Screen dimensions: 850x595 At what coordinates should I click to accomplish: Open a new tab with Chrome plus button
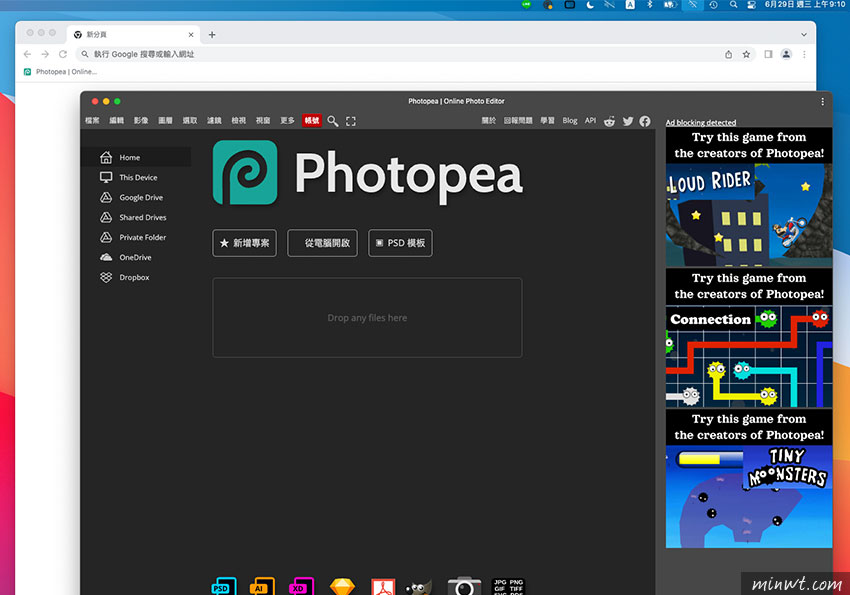212,35
